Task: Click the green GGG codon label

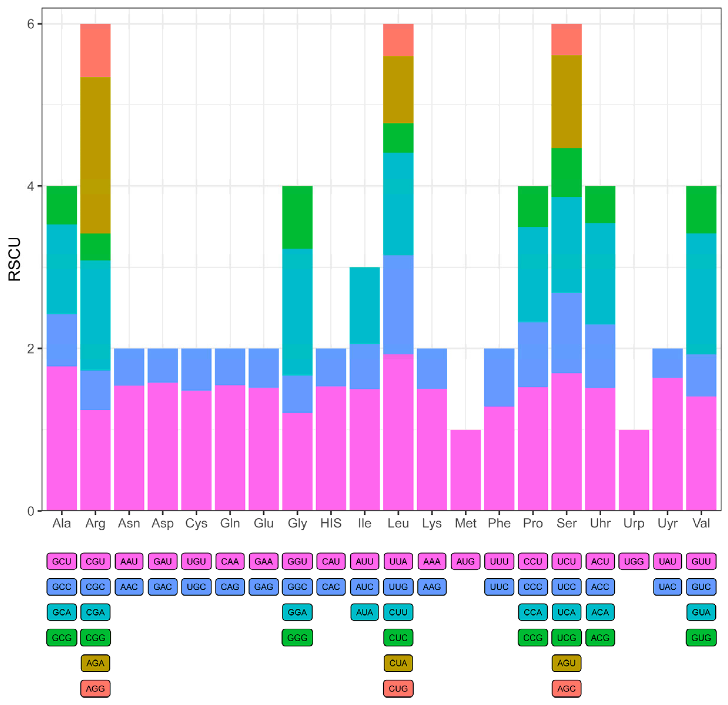Action: [297, 638]
